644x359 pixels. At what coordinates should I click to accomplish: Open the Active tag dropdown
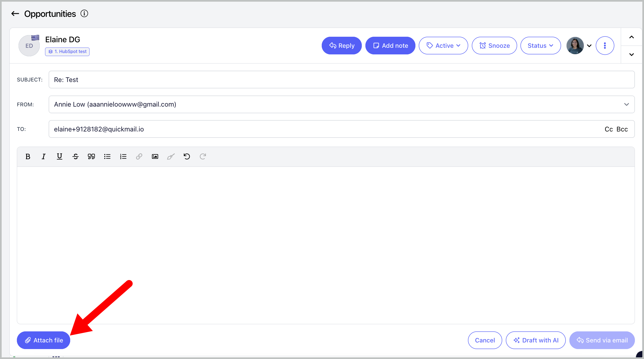443,46
